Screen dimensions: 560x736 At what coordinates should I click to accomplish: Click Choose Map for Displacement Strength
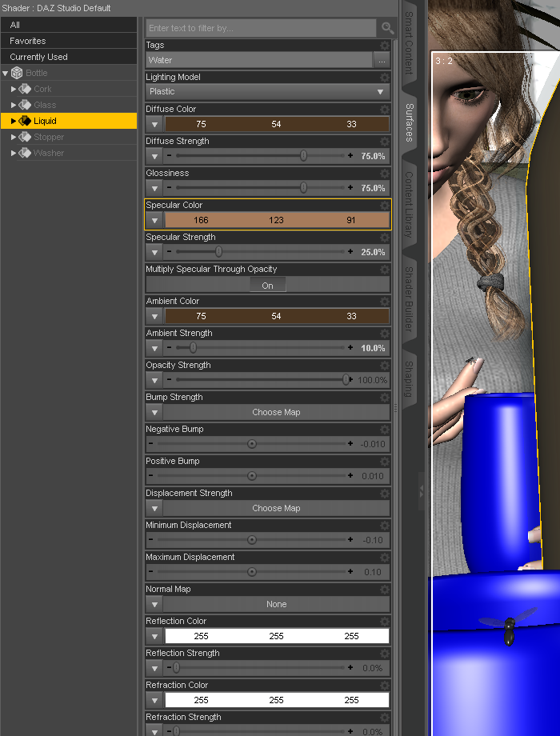tap(276, 508)
